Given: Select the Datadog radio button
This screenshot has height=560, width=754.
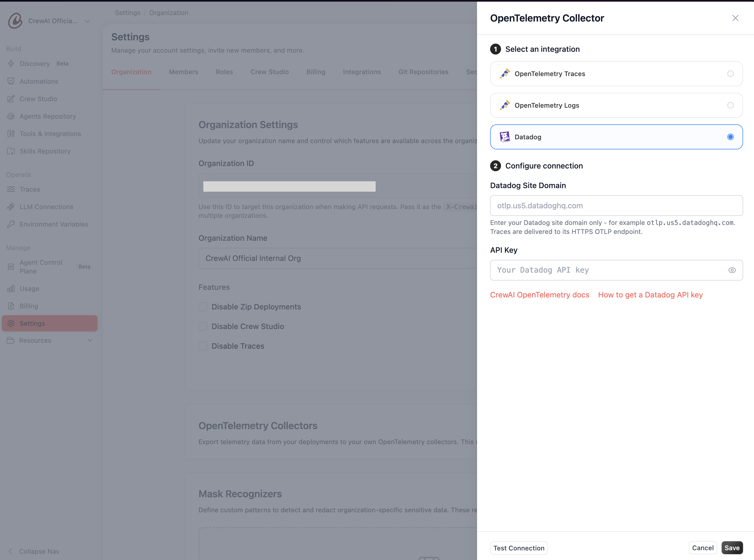Looking at the screenshot, I should 730,137.
